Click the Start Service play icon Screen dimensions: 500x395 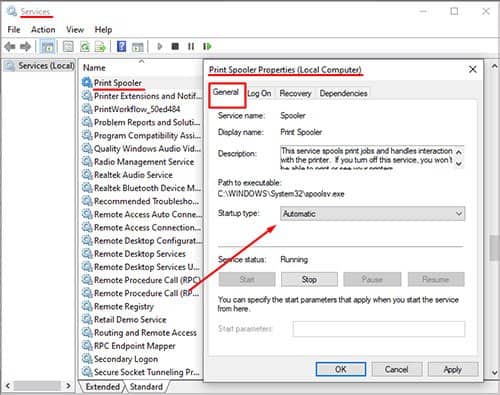pos(160,46)
